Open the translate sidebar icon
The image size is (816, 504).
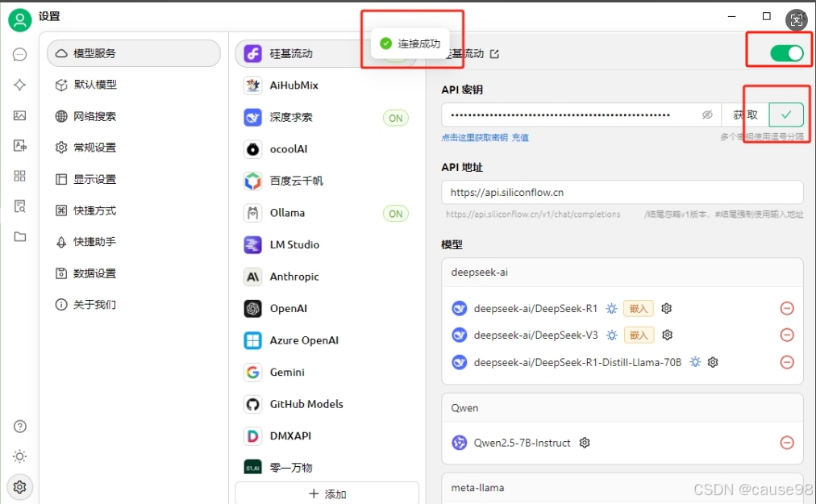[x=20, y=146]
